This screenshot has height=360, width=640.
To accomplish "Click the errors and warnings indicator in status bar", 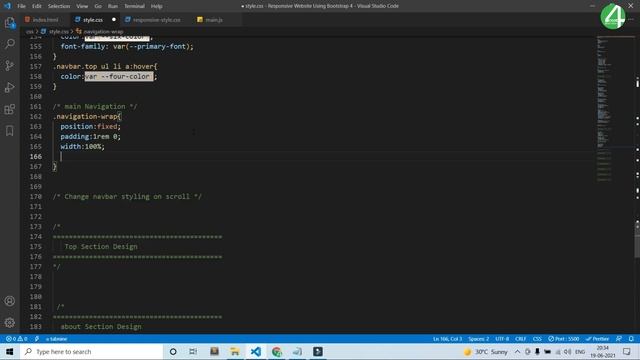I will [16, 339].
